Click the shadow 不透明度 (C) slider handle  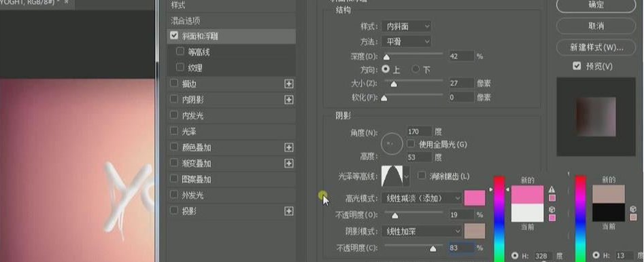click(433, 248)
